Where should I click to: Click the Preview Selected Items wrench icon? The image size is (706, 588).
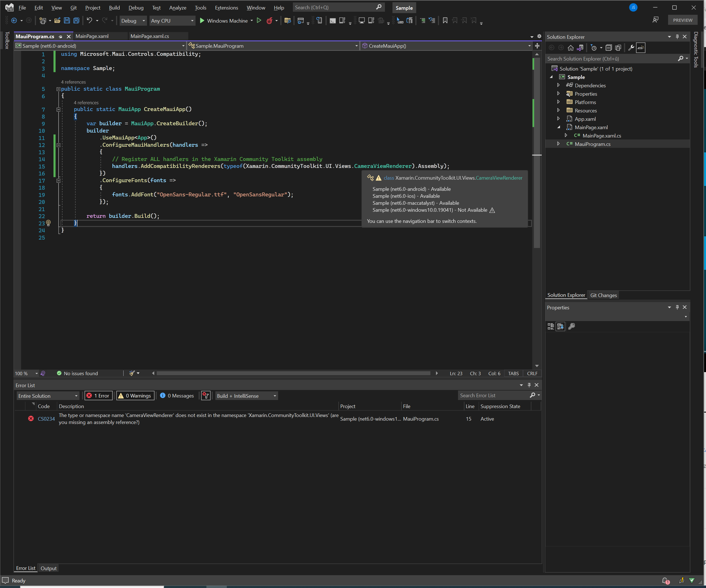click(631, 47)
